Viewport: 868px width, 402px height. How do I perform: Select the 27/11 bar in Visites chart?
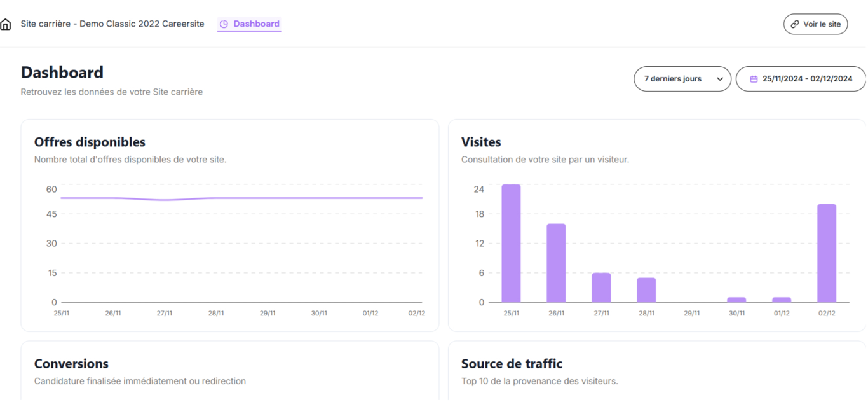601,288
